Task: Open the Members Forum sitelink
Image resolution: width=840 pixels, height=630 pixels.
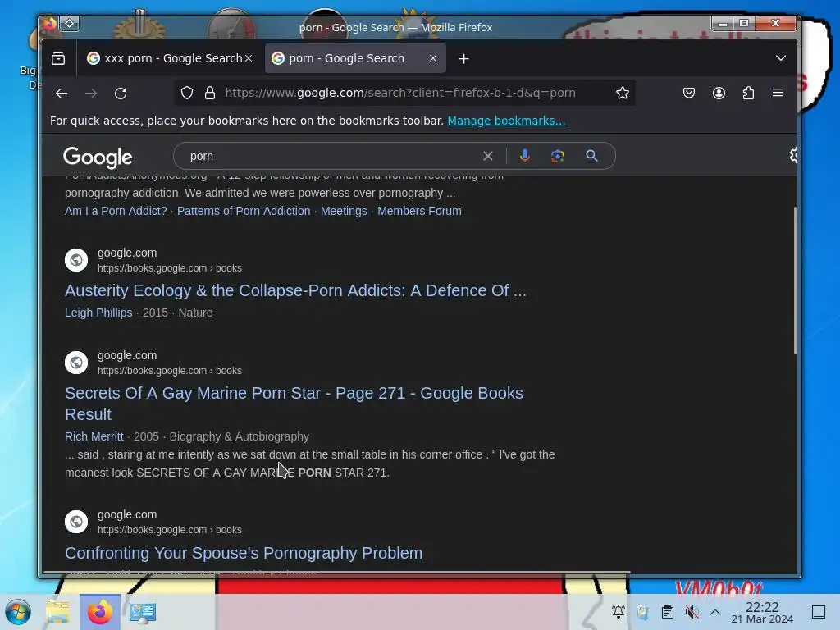Action: (419, 211)
